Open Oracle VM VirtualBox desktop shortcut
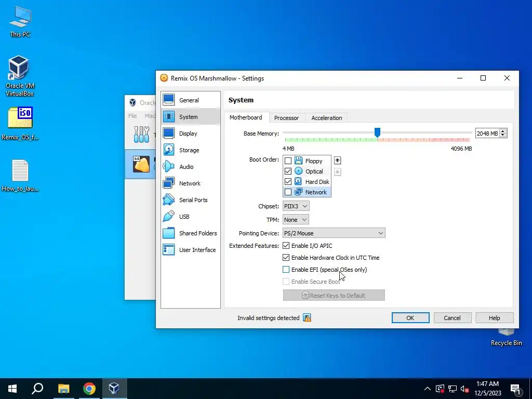The height and width of the screenshot is (399, 532). [20, 76]
